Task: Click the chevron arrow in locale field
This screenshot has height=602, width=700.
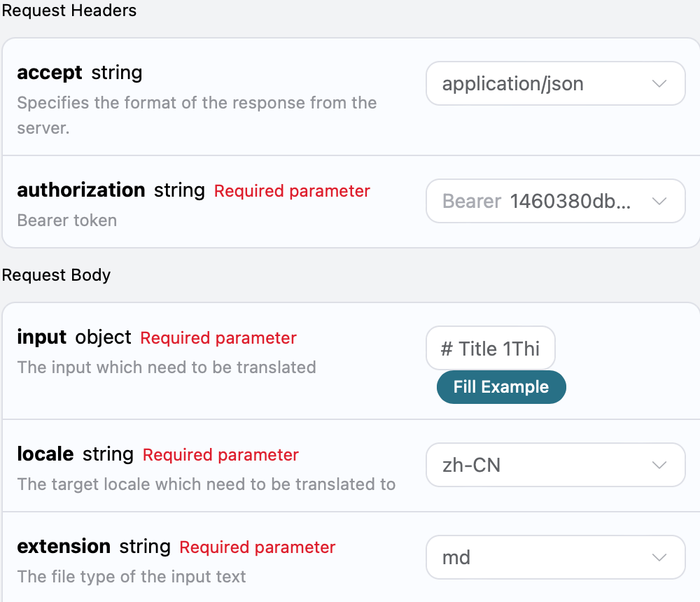Action: (x=659, y=465)
